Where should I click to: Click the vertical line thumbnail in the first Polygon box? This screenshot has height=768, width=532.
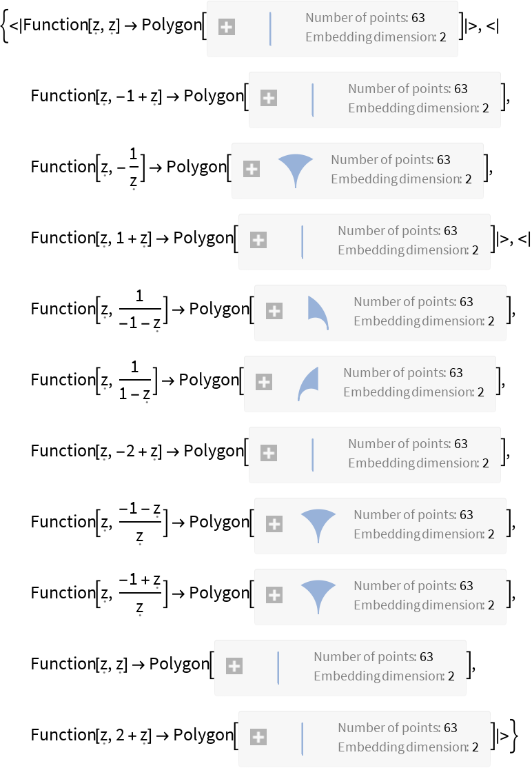coord(271,28)
